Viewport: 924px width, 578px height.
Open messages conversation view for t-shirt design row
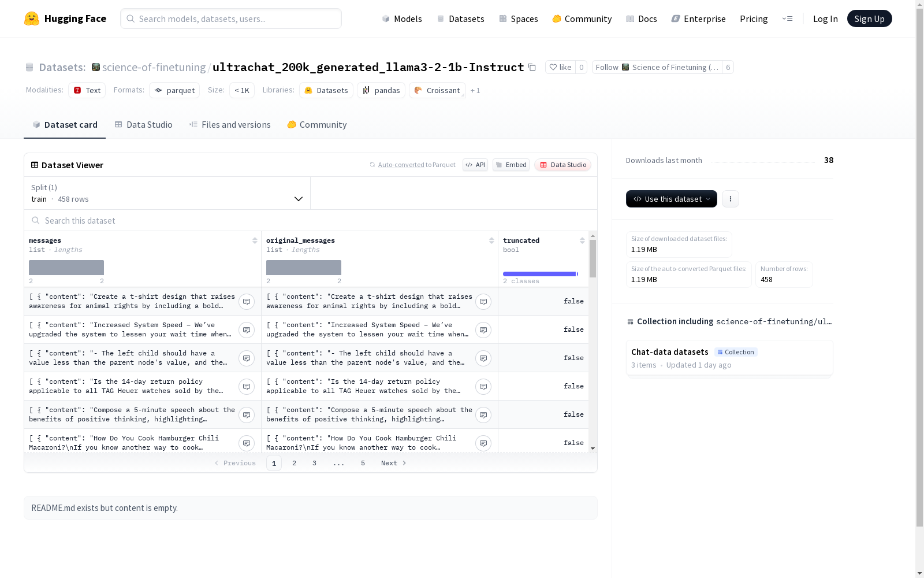[x=247, y=302]
